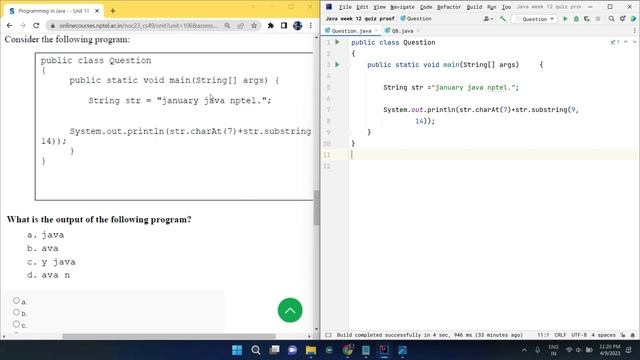Toggle read-only lock icon in IntelliJ status bar
This screenshot has width=640, height=360.
pos(623,335)
